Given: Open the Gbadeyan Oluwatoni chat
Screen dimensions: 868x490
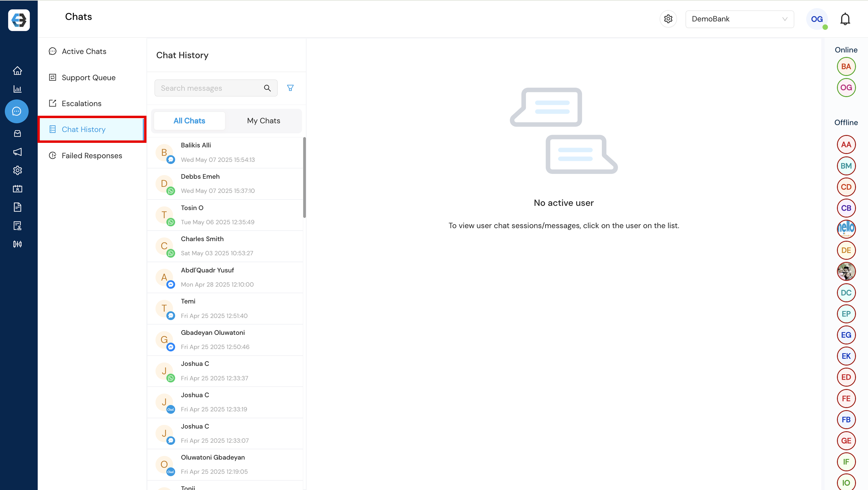Looking at the screenshot, I should (x=225, y=340).
